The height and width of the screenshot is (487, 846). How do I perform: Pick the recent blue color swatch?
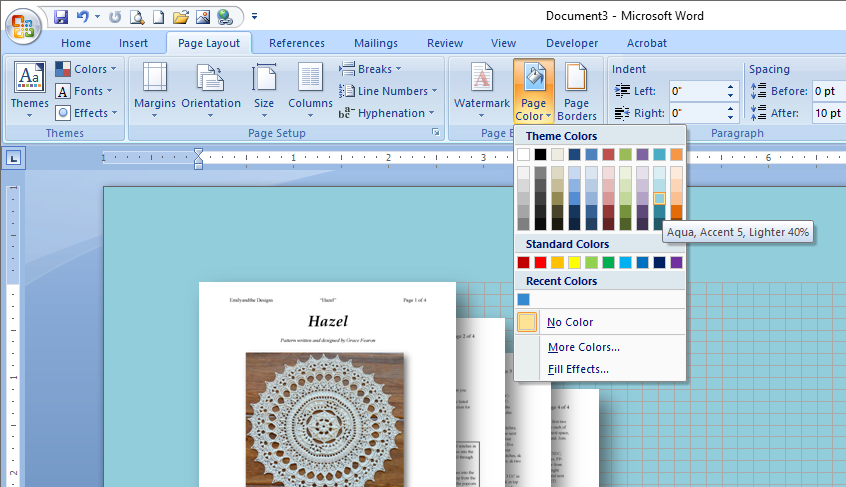(x=523, y=299)
